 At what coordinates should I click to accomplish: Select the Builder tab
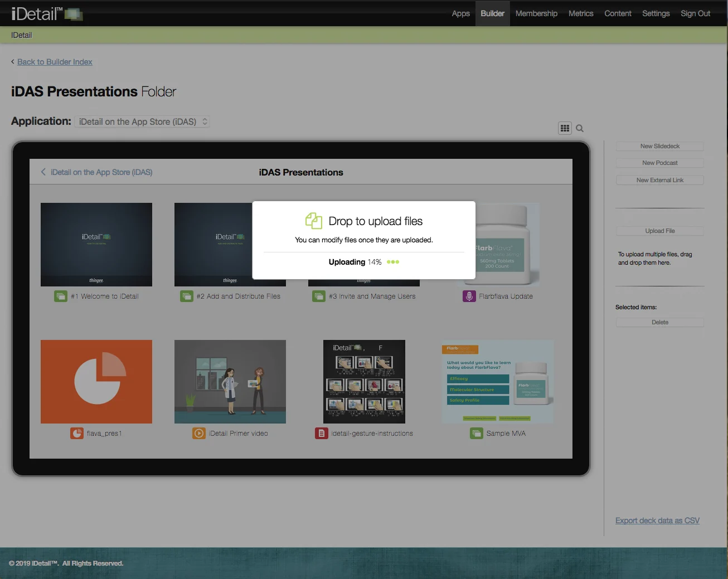click(x=493, y=13)
